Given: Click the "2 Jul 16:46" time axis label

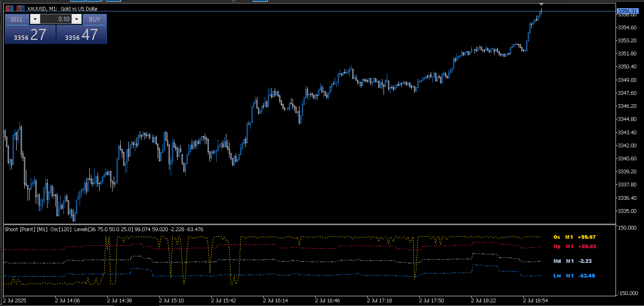Looking at the screenshot, I should pyautogui.click(x=327, y=301).
